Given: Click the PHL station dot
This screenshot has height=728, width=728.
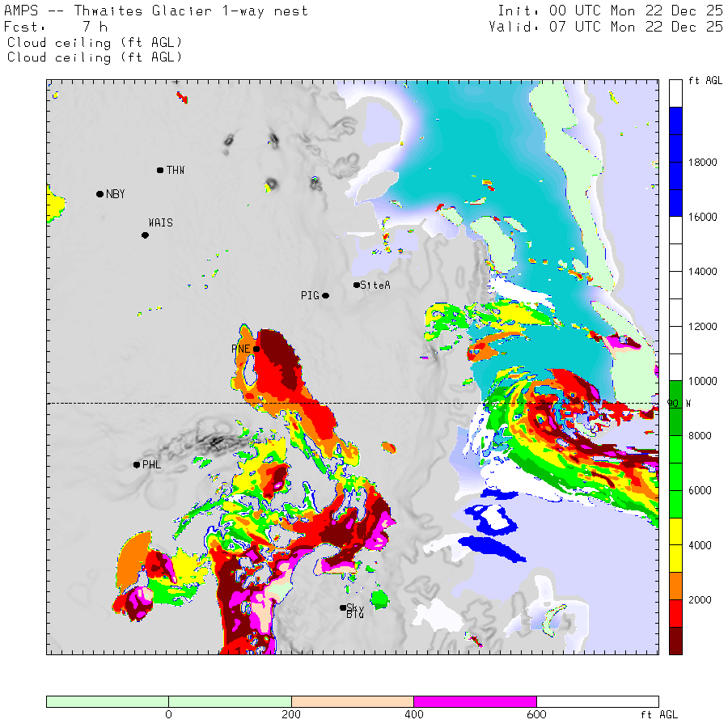Looking at the screenshot, I should click(x=137, y=464).
